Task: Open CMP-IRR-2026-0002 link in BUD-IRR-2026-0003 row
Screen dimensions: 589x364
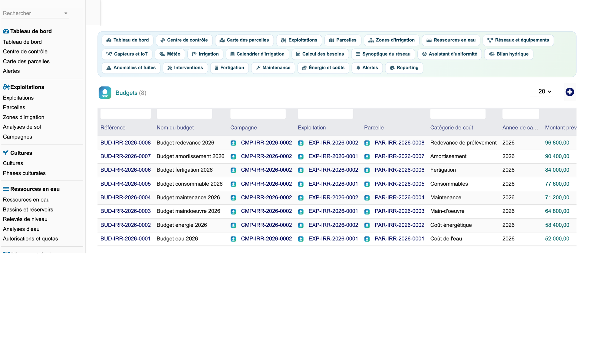Action: pyautogui.click(x=266, y=211)
